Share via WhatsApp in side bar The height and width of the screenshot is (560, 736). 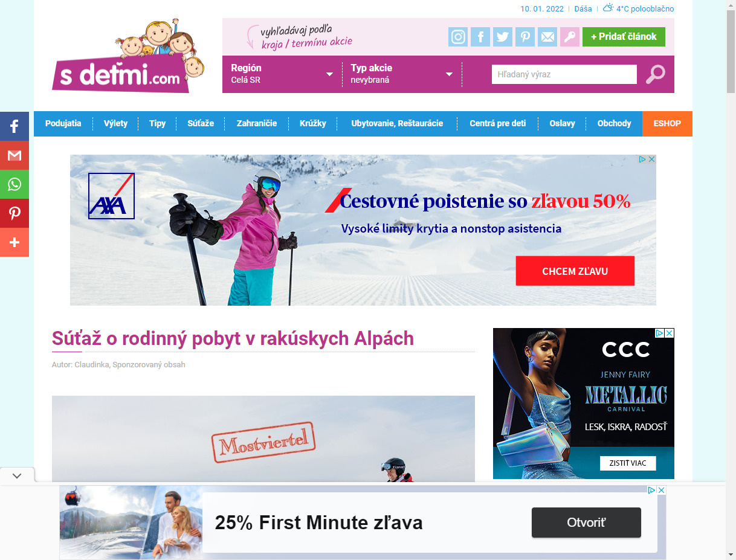pyautogui.click(x=15, y=184)
